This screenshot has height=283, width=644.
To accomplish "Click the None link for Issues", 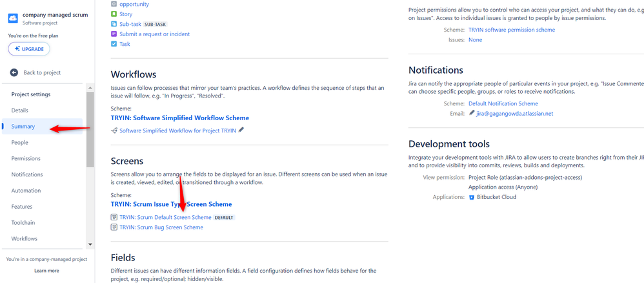I will pos(475,39).
